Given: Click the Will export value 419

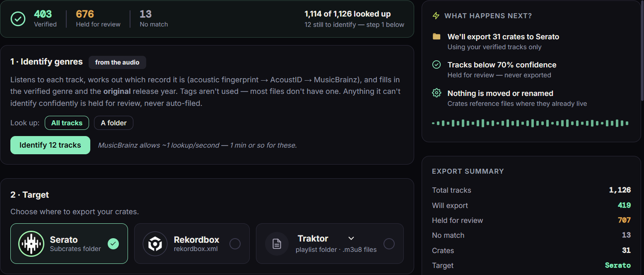Looking at the screenshot, I should [624, 206].
